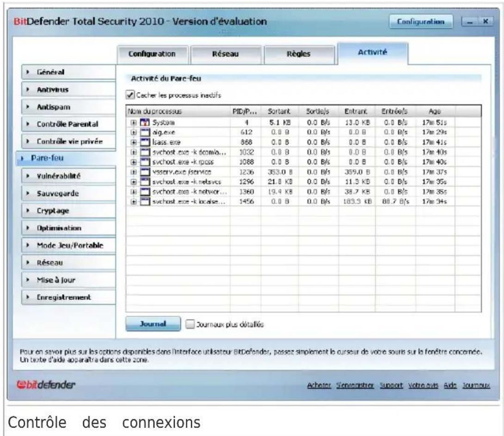Open the Support link
This screenshot has width=504, height=436.
coord(391,385)
